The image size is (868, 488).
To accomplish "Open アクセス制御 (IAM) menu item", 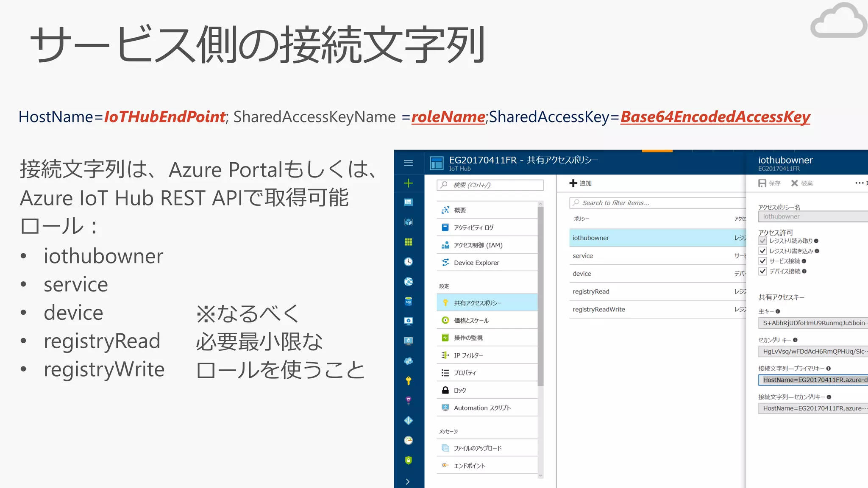I will 487,245.
